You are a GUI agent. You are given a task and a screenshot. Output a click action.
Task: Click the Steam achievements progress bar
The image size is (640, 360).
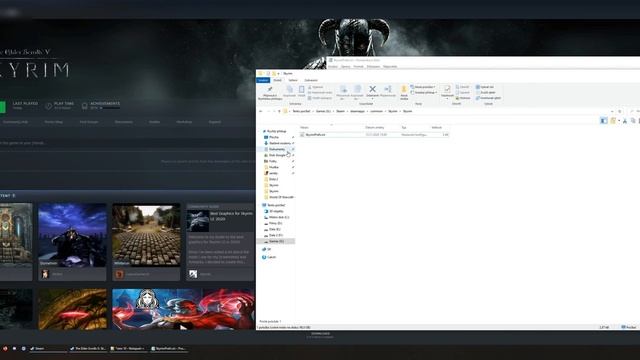tap(110, 108)
